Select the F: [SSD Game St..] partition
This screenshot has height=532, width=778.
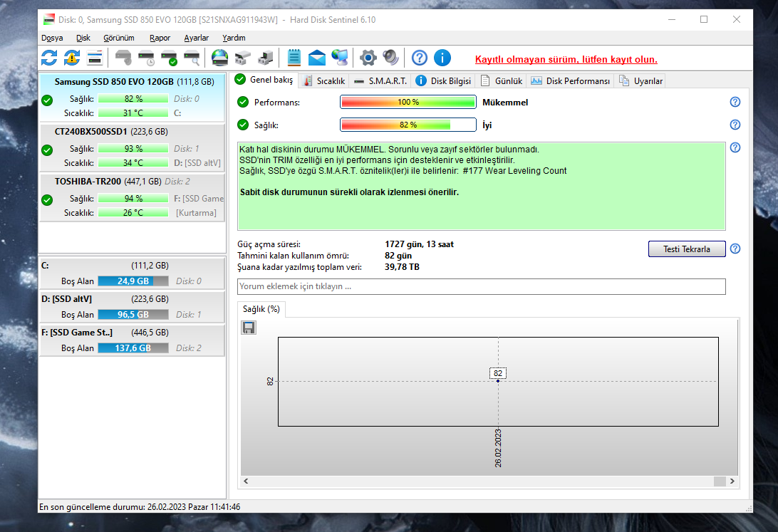click(x=132, y=340)
